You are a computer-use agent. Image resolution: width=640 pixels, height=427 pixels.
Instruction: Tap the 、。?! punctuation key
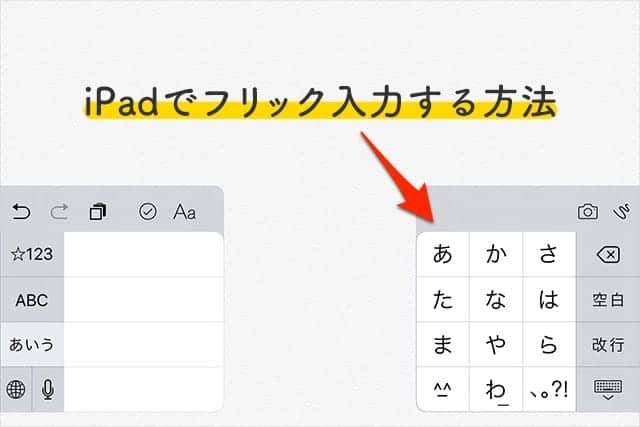pyautogui.click(x=549, y=389)
